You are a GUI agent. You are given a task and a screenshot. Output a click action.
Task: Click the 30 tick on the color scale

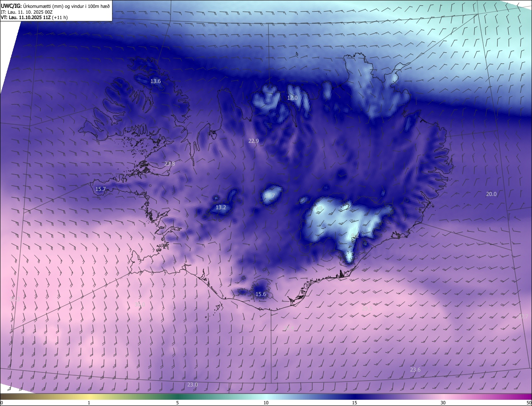443,403
